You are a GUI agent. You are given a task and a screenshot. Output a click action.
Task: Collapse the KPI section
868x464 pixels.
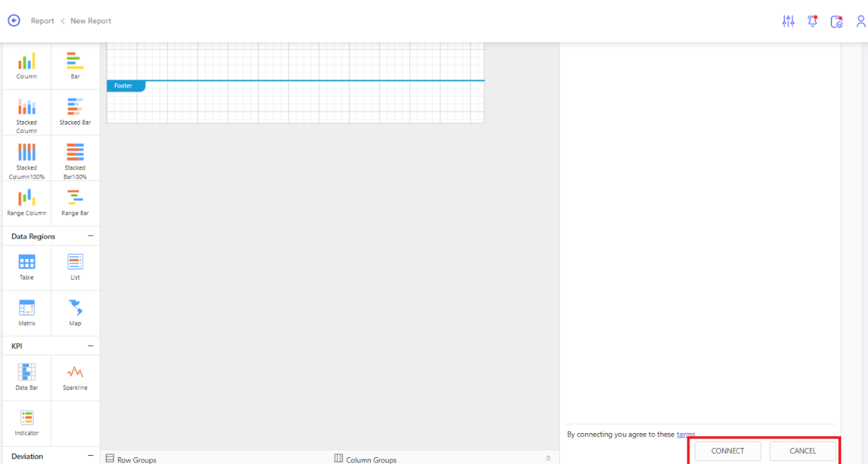[90, 346]
